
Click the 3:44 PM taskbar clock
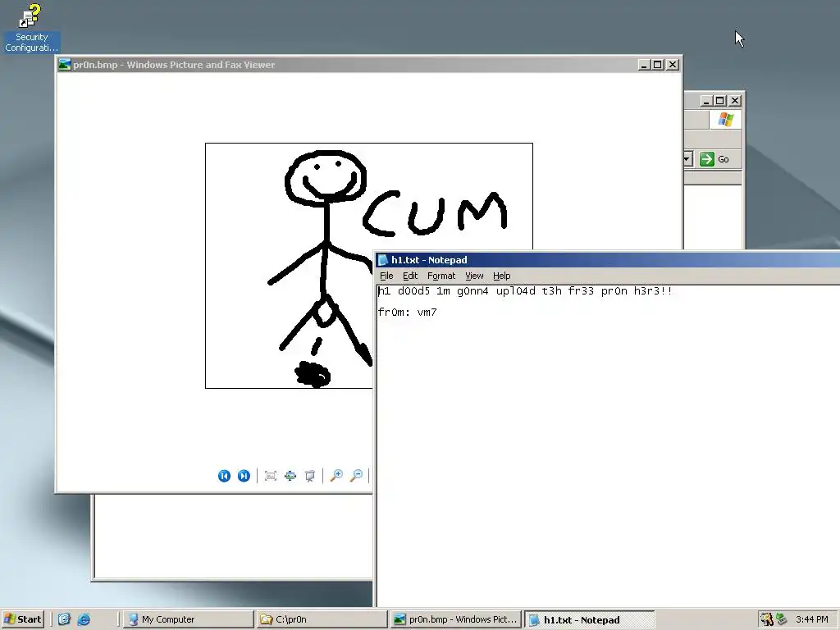tap(811, 619)
